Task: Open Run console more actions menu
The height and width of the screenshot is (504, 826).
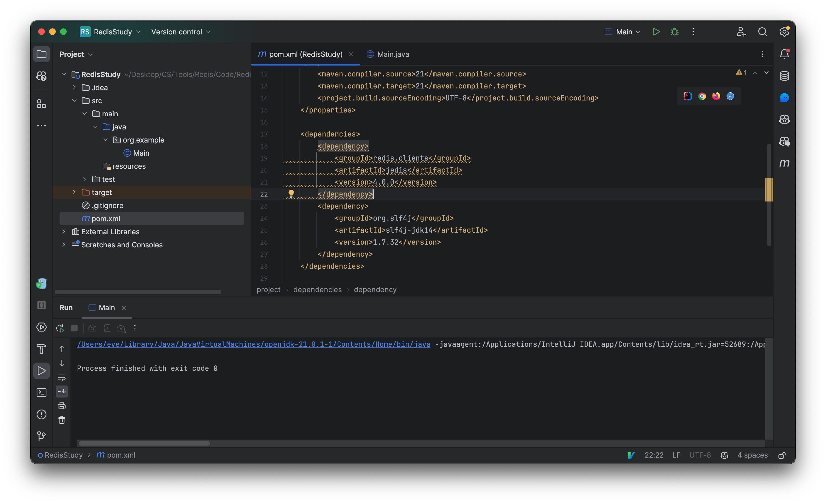Action: [135, 328]
